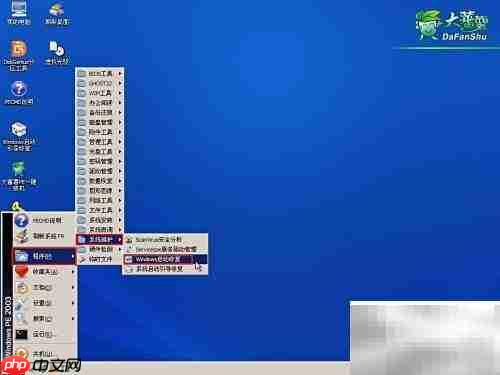Open the 文件工具 folder in the Programs list
The width and height of the screenshot is (500, 375).
pyautogui.click(x=100, y=210)
